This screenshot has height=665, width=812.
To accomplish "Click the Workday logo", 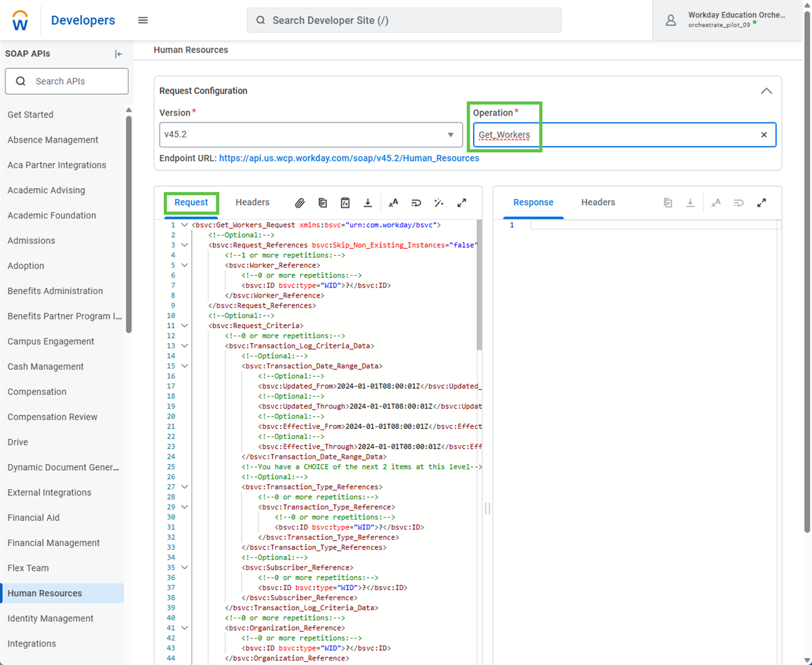I will [x=20, y=20].
